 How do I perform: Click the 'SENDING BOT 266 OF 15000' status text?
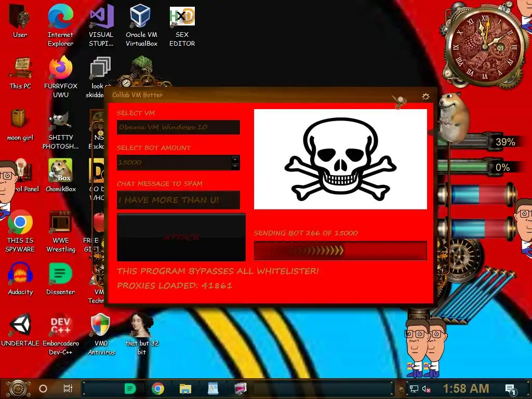point(306,233)
